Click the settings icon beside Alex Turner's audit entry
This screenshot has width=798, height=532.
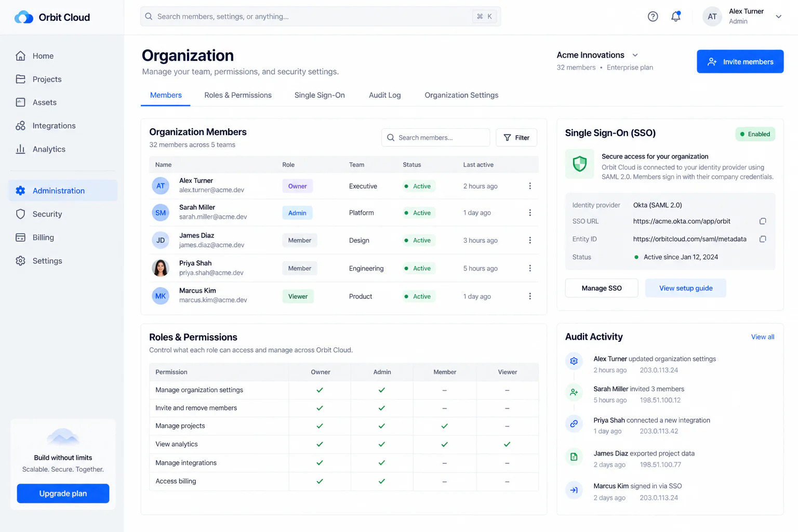point(574,361)
